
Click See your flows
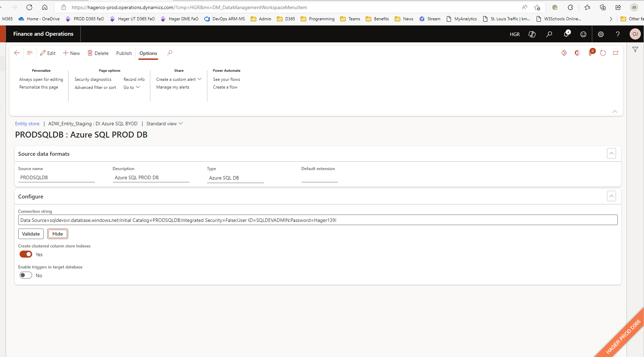pyautogui.click(x=227, y=79)
